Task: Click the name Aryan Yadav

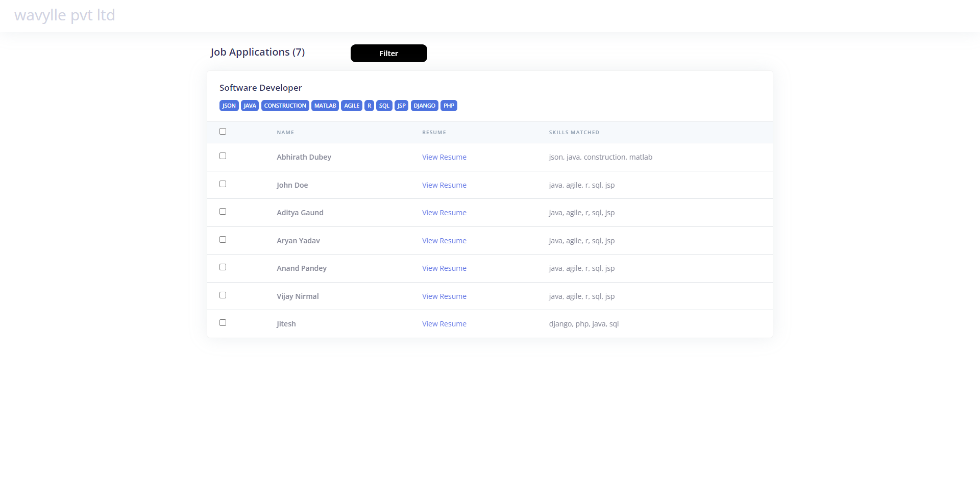Action: tap(298, 241)
